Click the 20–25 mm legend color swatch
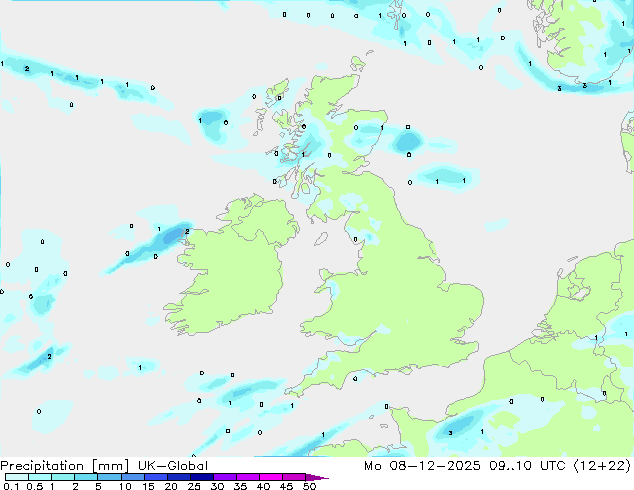The width and height of the screenshot is (634, 490). pos(178,477)
